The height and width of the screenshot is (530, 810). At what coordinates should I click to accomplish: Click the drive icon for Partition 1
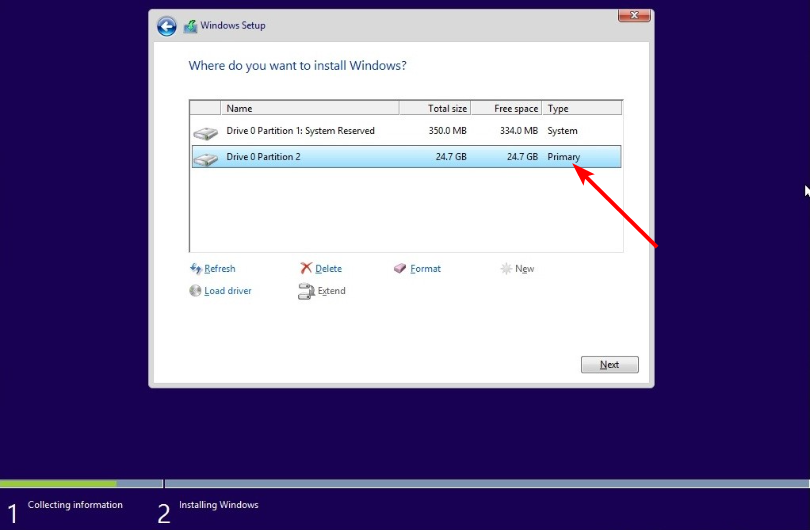coord(206,133)
